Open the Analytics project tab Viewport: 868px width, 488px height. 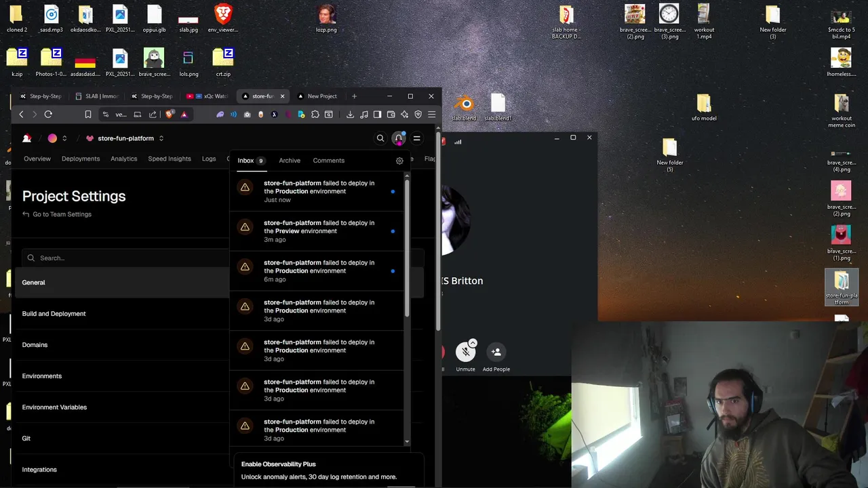124,159
